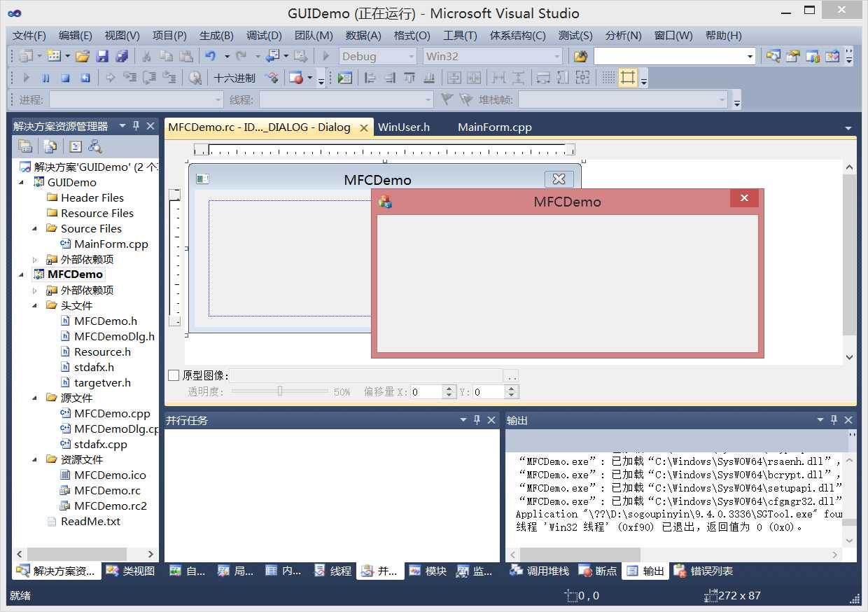Toggle auto-hide pin on 并行任务 panel
Screen dimensions: 868x612
point(477,420)
